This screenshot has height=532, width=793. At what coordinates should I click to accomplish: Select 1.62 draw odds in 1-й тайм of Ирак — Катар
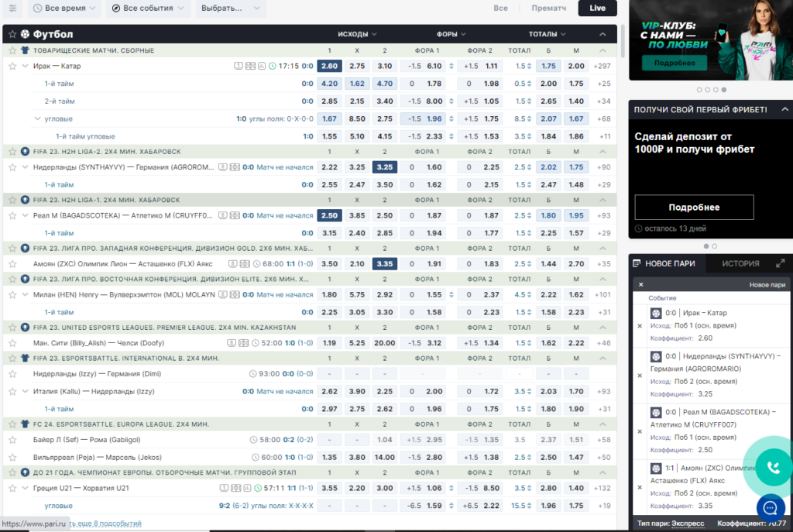pos(357,84)
